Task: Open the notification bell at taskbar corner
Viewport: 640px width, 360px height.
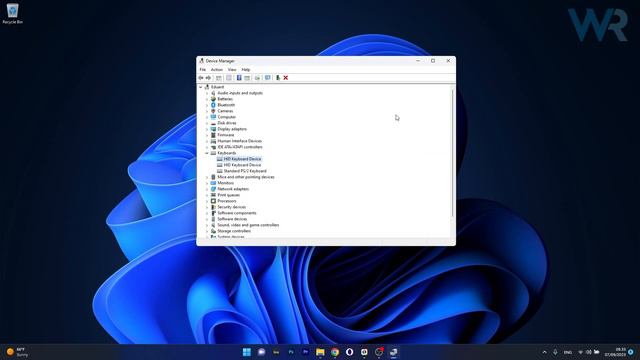Action: (x=631, y=352)
